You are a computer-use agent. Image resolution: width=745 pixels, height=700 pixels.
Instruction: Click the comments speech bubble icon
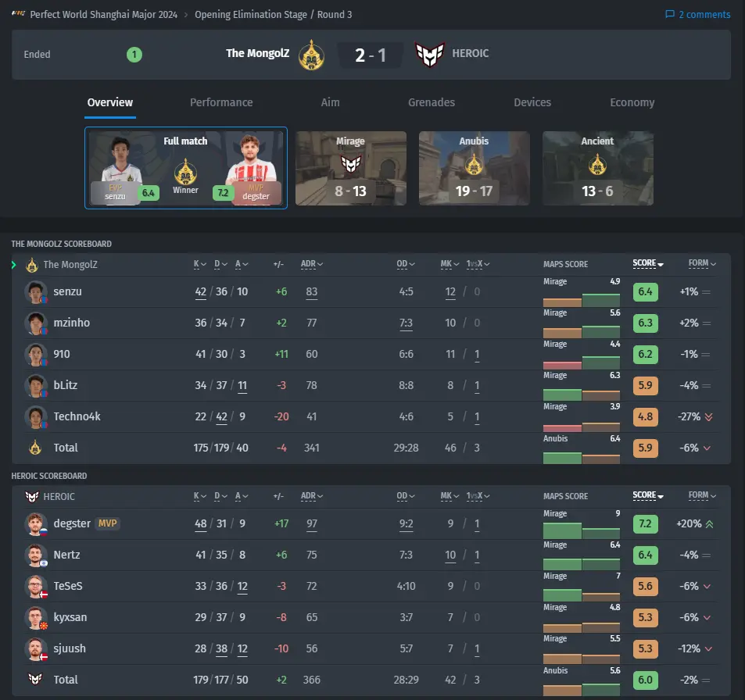pyautogui.click(x=670, y=14)
